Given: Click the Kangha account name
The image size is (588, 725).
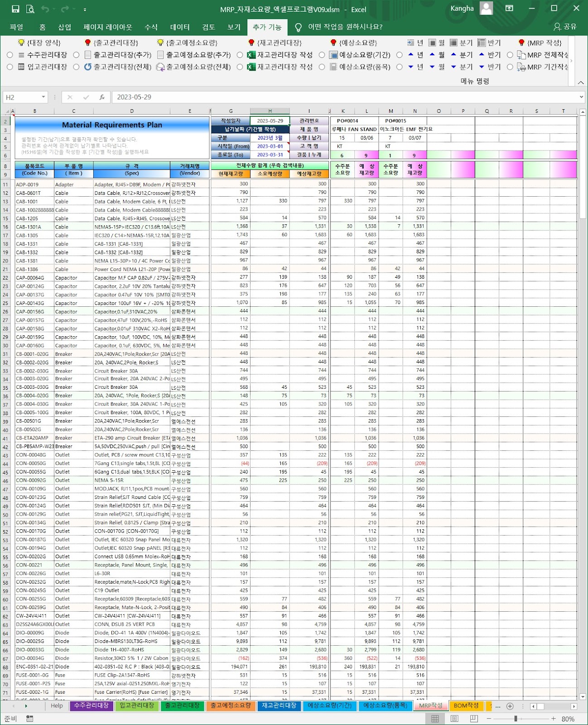Looking at the screenshot, I should [462, 9].
